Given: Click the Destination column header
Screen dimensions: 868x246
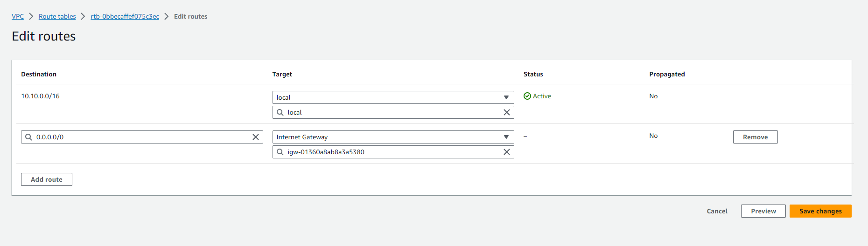Looking at the screenshot, I should click(39, 74).
